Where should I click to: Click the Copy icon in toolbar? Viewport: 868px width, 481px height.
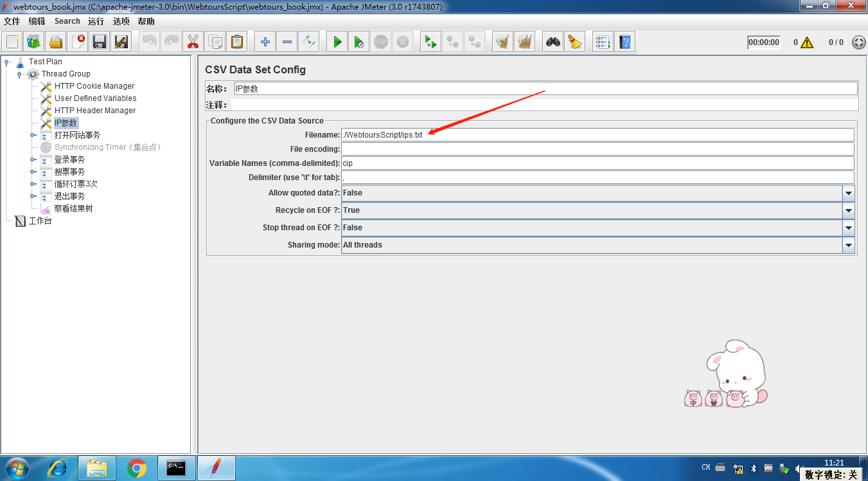click(215, 42)
